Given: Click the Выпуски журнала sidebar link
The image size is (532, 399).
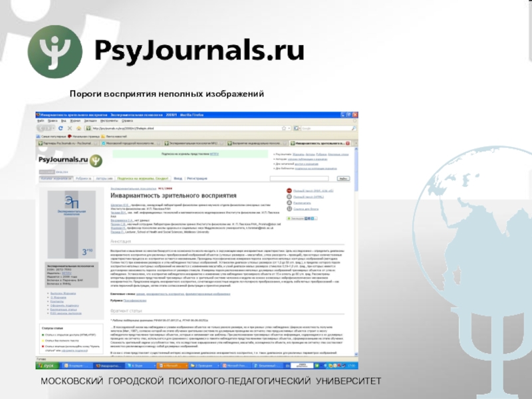Looking at the screenshot, I should [63, 293].
